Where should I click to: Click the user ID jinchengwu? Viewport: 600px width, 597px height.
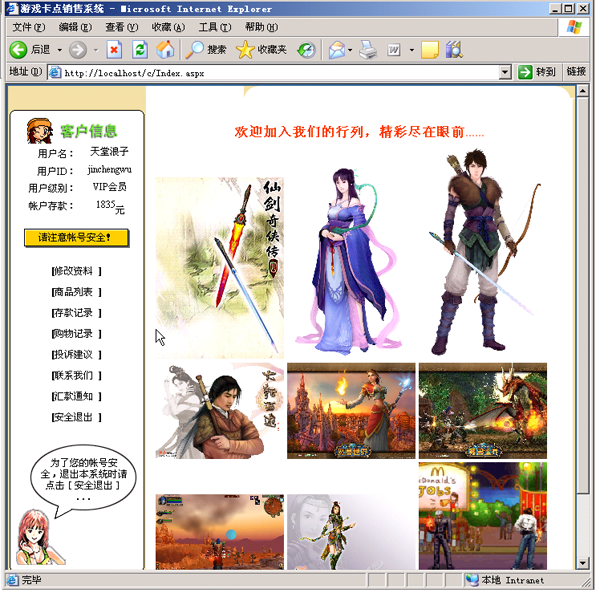click(x=109, y=170)
